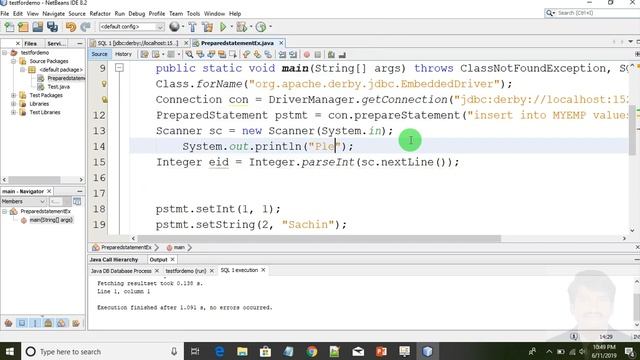This screenshot has width=640, height=360.
Task: Switch to Java Call Hierarchy tab
Action: click(x=114, y=260)
